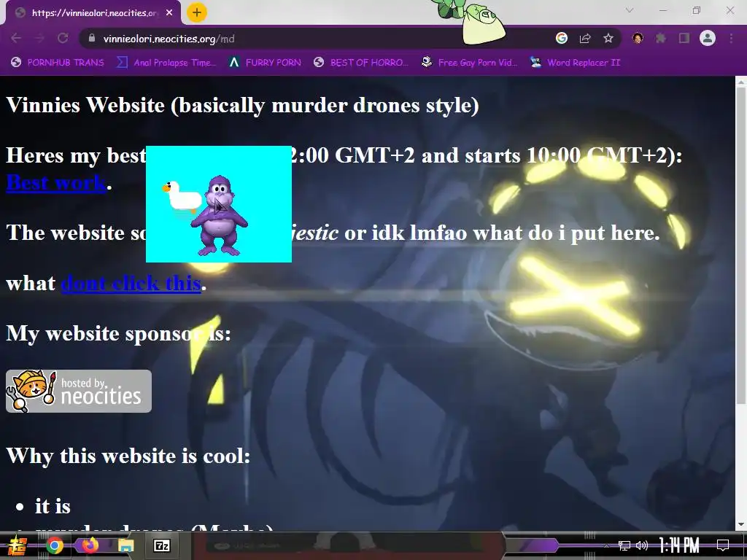The image size is (747, 560).
Task: Follow the Best work link
Action: click(55, 182)
